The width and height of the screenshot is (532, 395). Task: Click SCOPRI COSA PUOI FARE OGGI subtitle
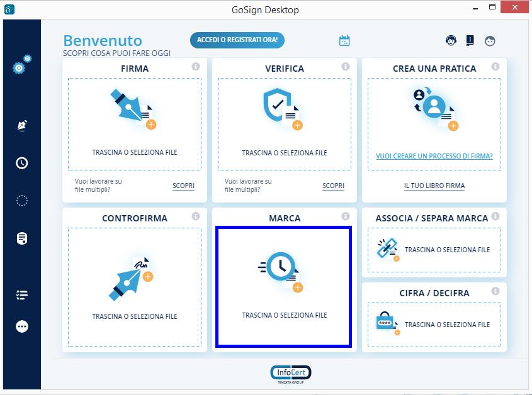pos(116,53)
